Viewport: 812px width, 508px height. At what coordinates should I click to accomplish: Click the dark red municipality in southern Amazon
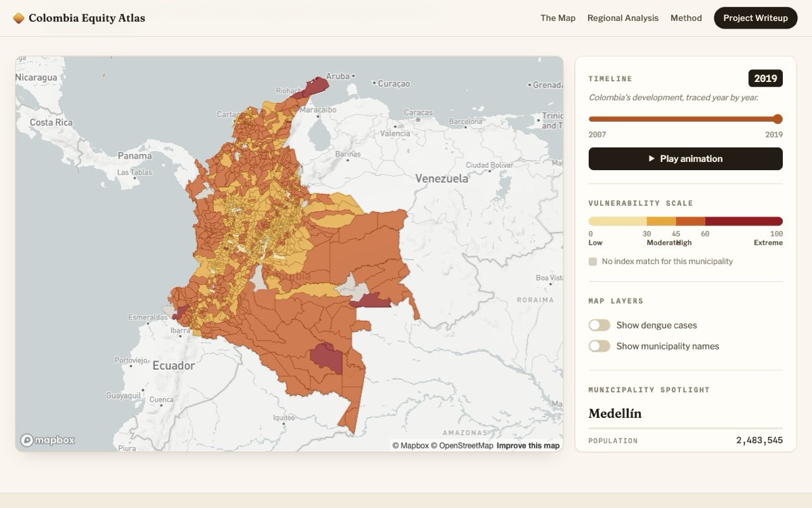[327, 358]
